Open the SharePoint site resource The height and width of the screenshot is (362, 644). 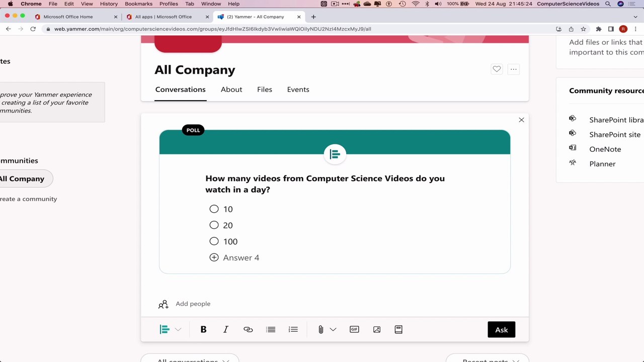[x=615, y=135]
